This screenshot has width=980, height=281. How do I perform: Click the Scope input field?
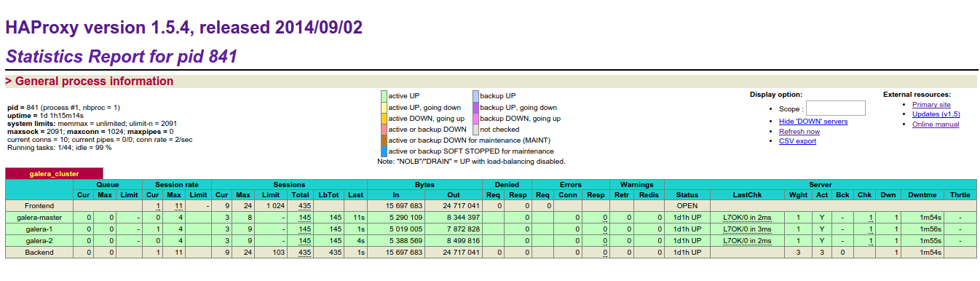[x=835, y=108]
